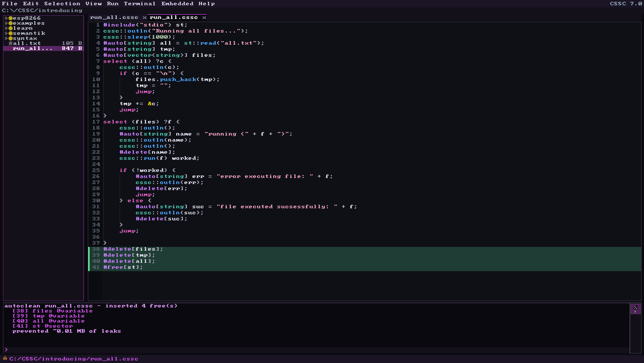Image resolution: width=644 pixels, height=363 pixels.
Task: Click '[40] all @variable' in terminal output
Action: click(48, 321)
